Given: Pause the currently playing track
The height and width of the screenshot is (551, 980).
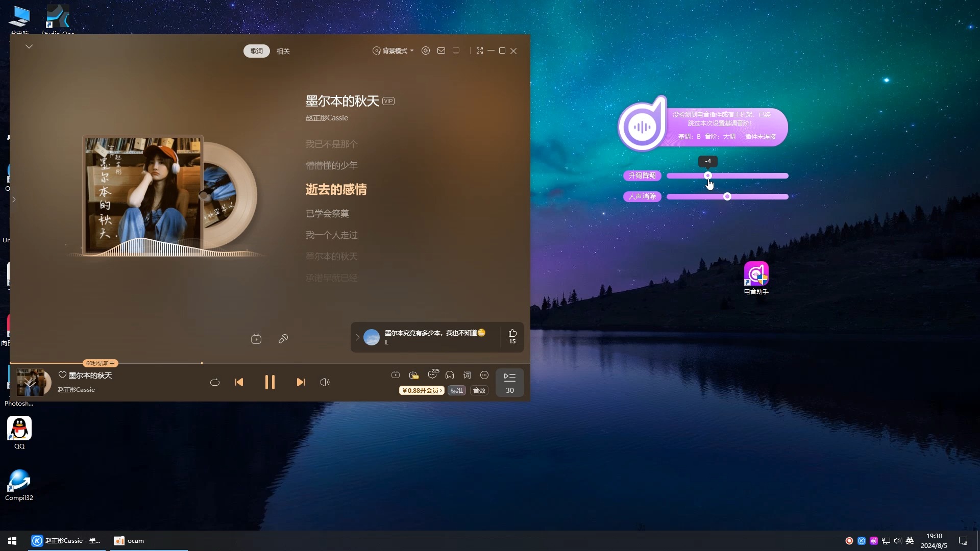Looking at the screenshot, I should click(269, 382).
